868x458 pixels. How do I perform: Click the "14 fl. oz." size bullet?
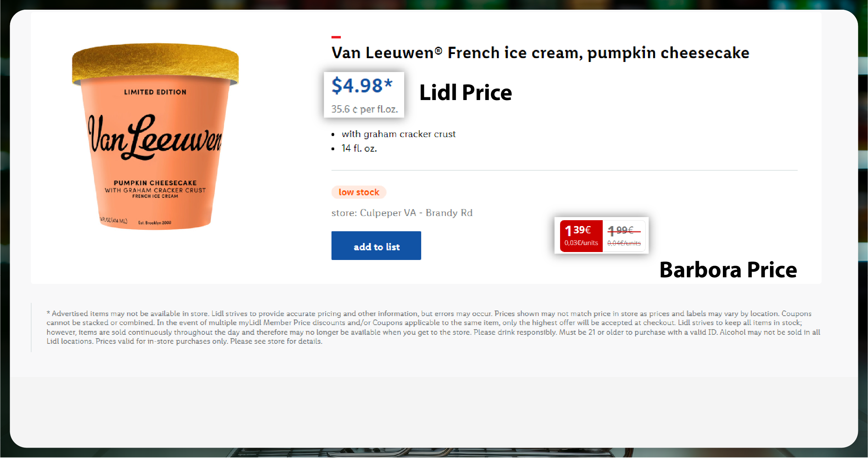point(359,148)
